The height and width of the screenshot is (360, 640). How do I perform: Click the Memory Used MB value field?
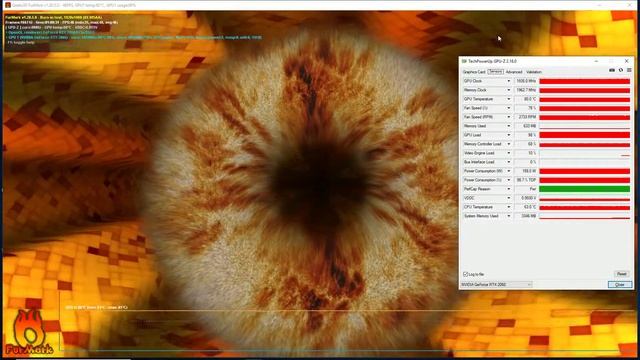pos(526,126)
